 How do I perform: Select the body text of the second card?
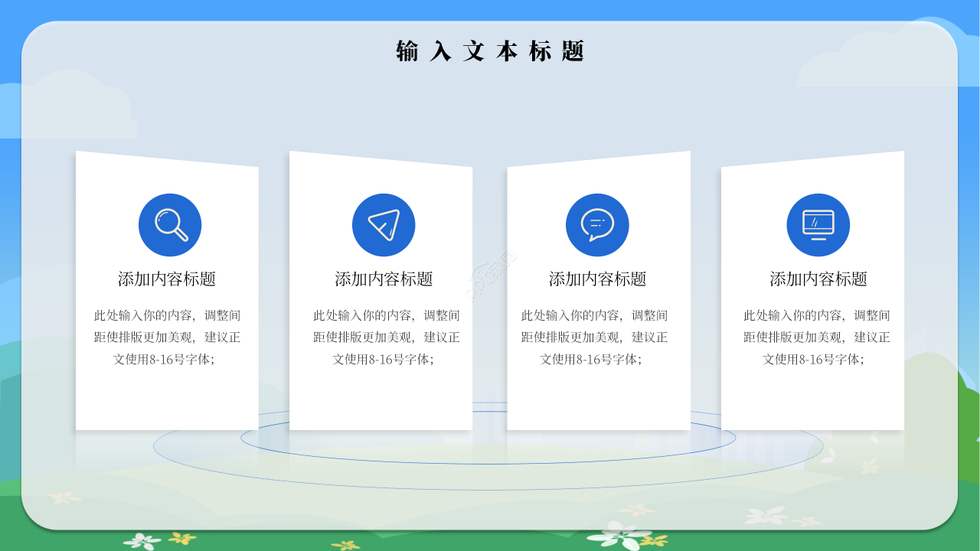[383, 336]
